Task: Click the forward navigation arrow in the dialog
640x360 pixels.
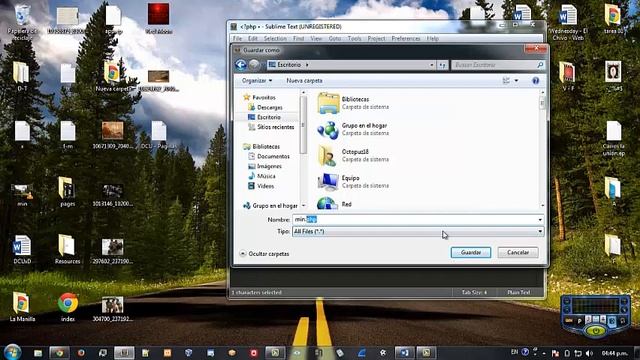Action: [254, 65]
